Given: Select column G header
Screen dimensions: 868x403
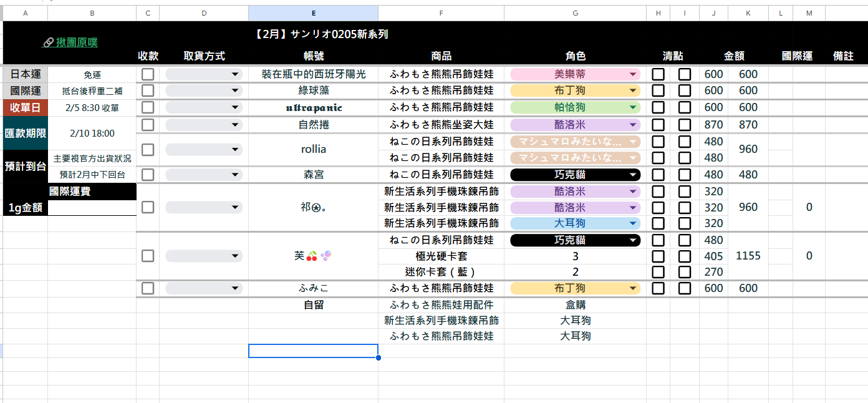Looking at the screenshot, I should (575, 13).
